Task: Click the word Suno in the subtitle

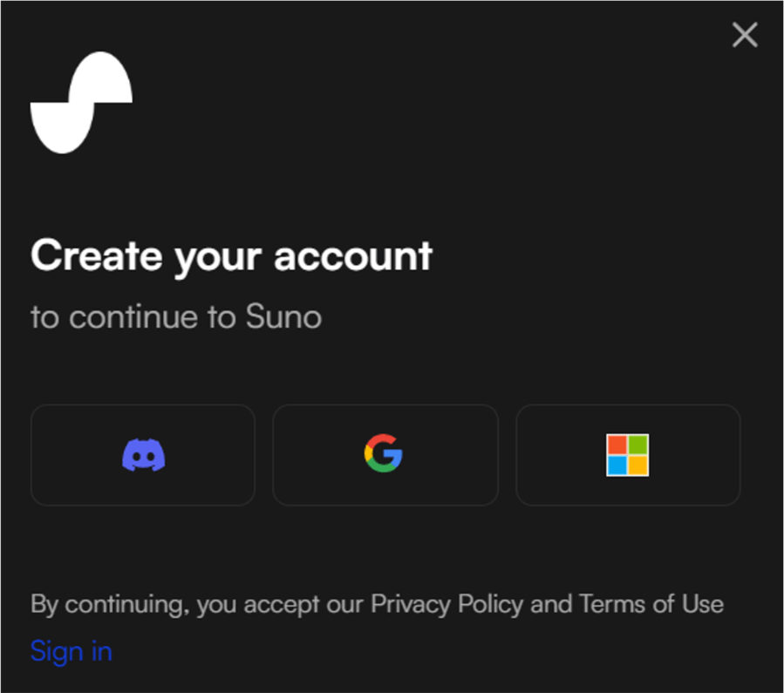Action: point(283,316)
